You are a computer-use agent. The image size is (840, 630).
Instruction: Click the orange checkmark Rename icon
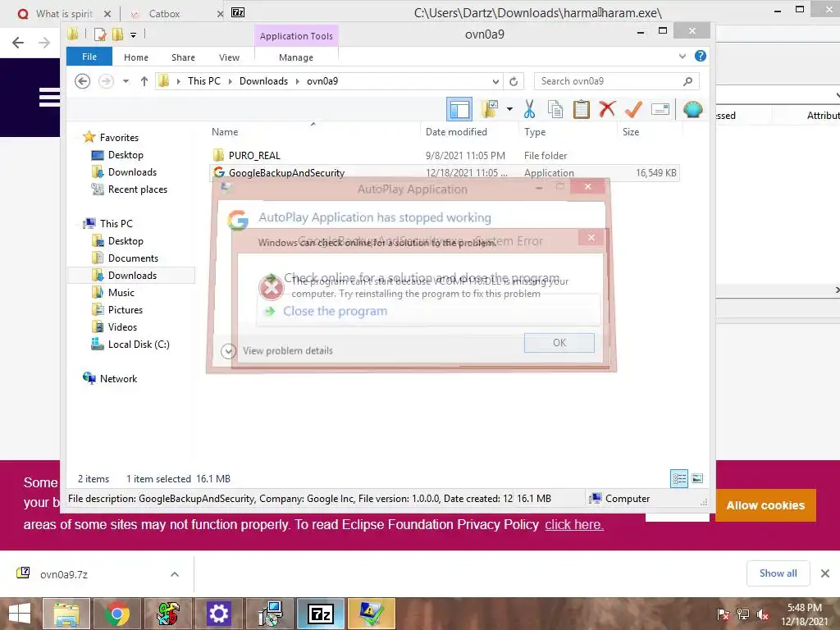(633, 109)
